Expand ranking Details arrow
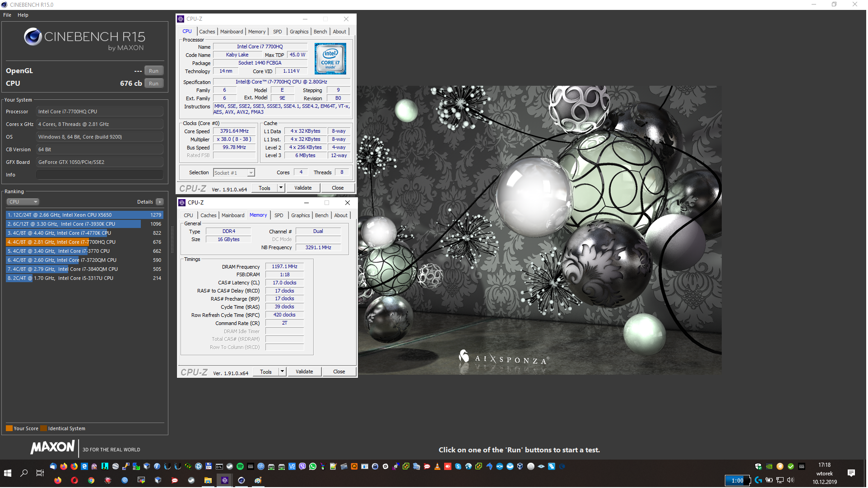 click(160, 202)
